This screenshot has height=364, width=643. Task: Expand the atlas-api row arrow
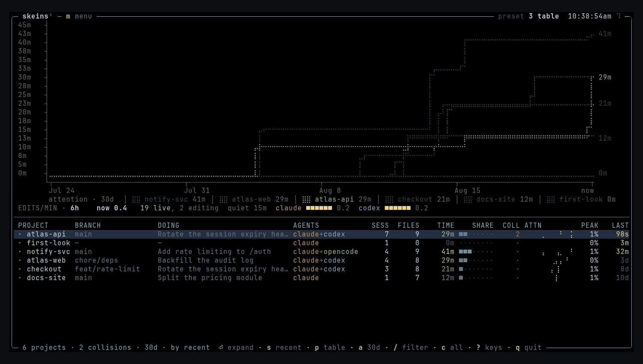coord(20,234)
